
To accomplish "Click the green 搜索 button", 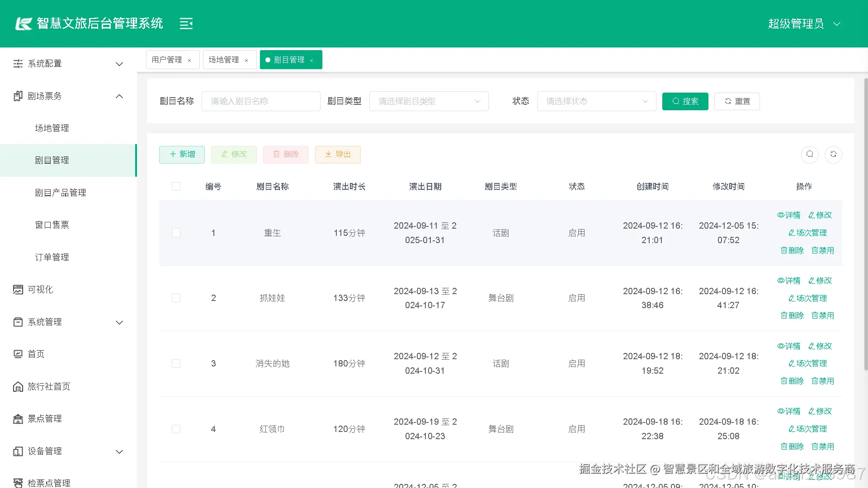I will coord(685,101).
